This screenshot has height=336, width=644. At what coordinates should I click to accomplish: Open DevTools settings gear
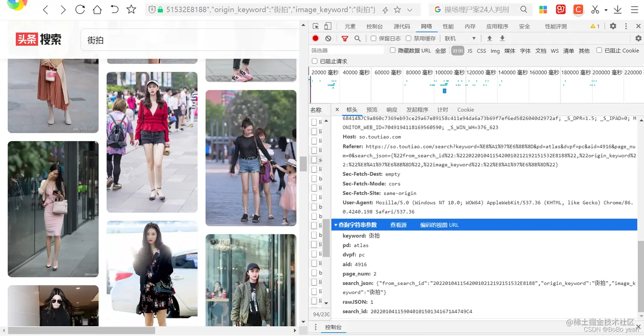pyautogui.click(x=613, y=26)
